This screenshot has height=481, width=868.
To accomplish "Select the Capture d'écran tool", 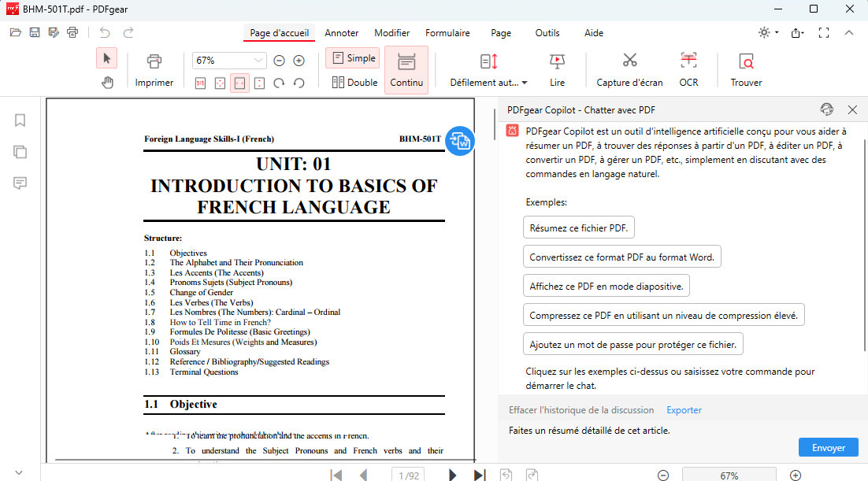I will click(629, 68).
